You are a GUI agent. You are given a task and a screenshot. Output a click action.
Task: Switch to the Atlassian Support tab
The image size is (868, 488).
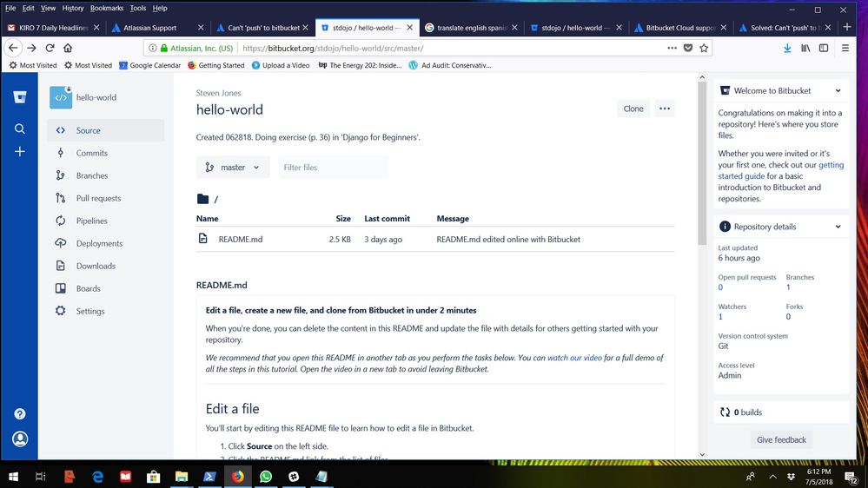(x=157, y=28)
